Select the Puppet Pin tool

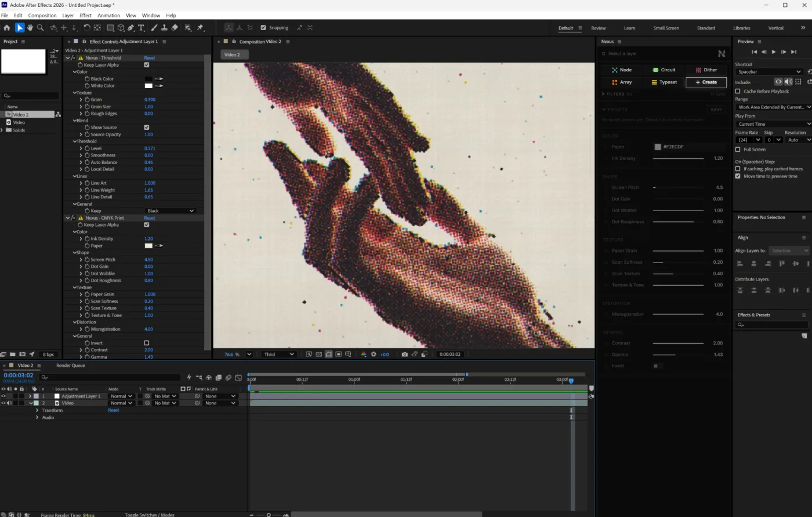(200, 27)
